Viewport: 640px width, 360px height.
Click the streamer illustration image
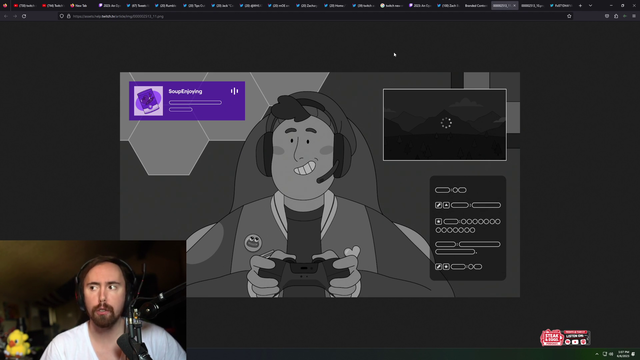(320, 184)
